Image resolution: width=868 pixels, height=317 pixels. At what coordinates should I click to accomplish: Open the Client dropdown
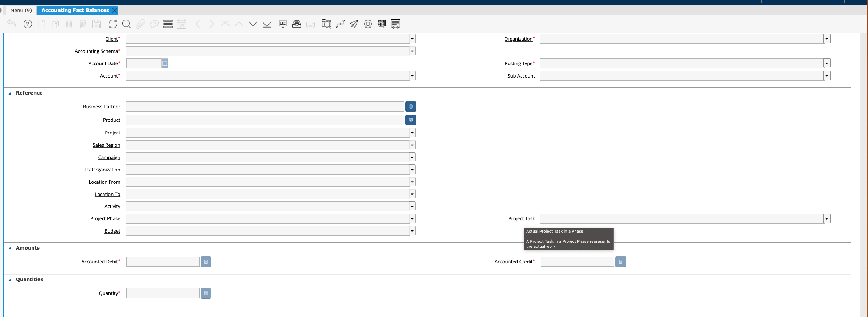(x=412, y=39)
